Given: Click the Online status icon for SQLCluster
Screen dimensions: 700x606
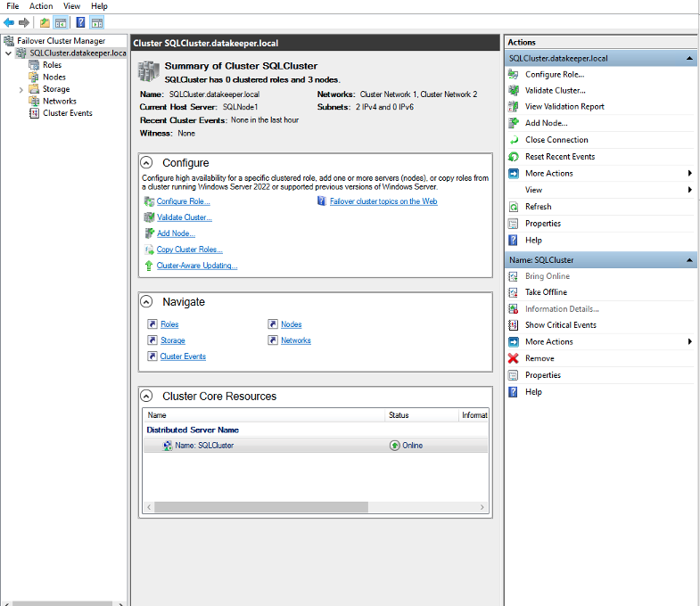Looking at the screenshot, I should click(x=395, y=446).
